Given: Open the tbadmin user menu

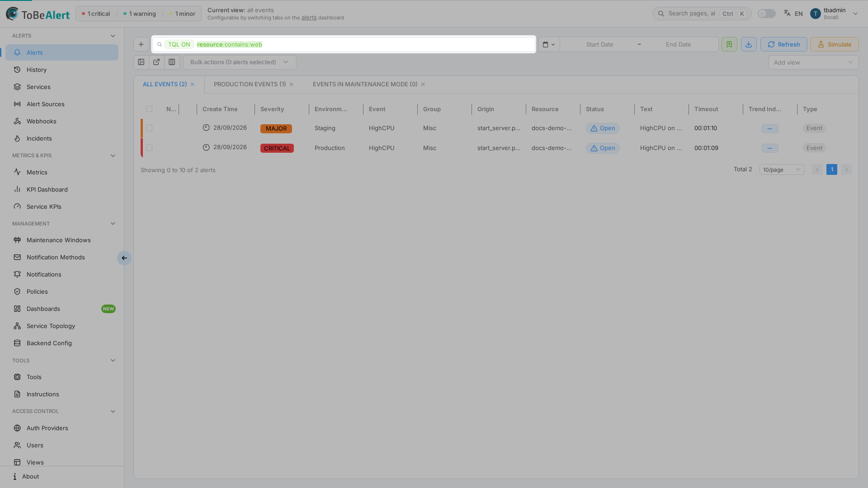Looking at the screenshot, I should point(834,14).
